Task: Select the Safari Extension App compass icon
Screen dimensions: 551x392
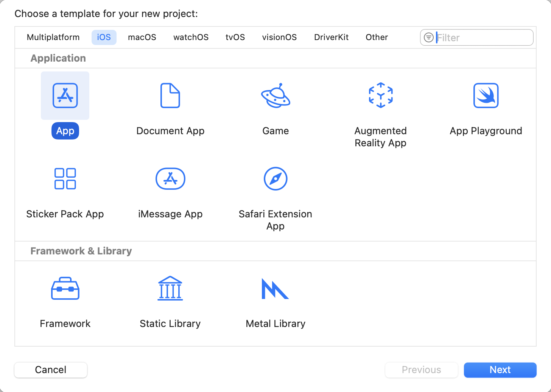Action: click(275, 179)
